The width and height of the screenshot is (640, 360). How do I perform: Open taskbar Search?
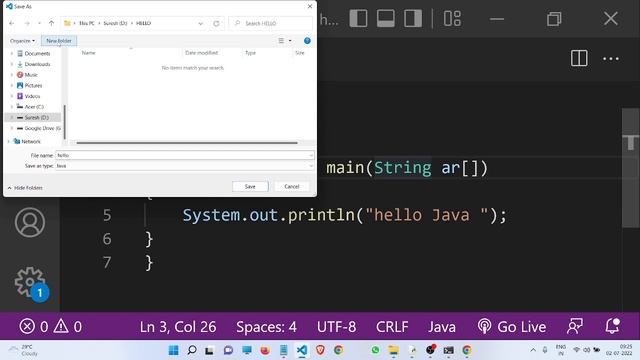[x=191, y=350]
